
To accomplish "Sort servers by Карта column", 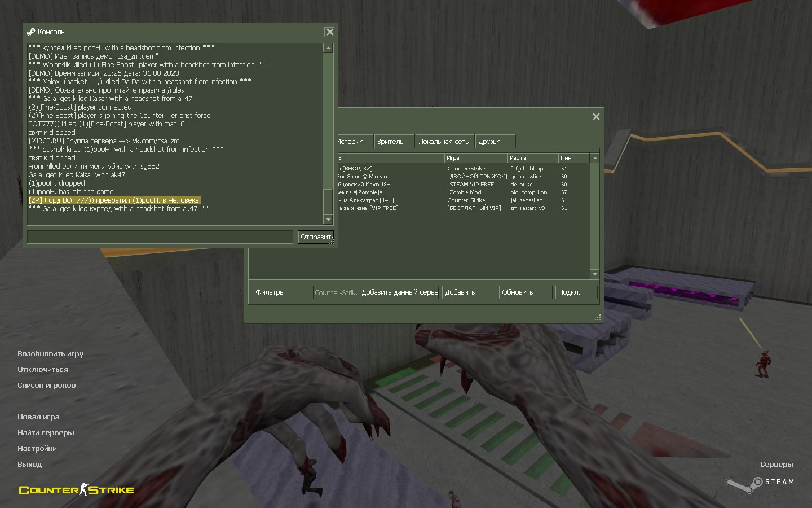I will pyautogui.click(x=532, y=158).
